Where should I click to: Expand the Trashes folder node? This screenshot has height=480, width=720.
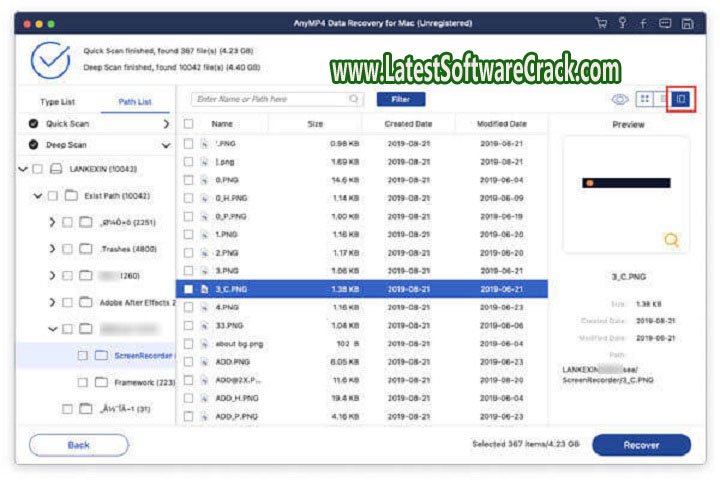coord(52,249)
